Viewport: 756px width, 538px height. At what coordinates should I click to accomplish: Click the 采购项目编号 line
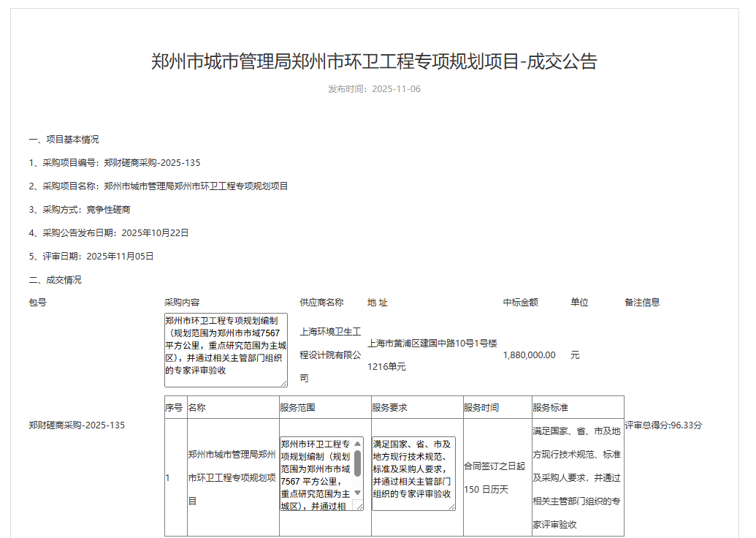click(x=115, y=163)
